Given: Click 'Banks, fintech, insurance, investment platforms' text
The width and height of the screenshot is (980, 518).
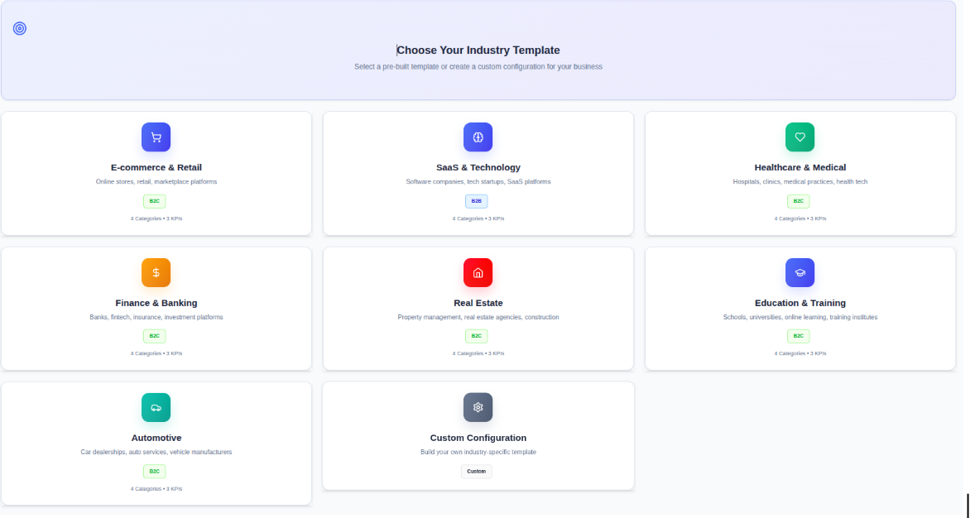Looking at the screenshot, I should pos(156,318).
